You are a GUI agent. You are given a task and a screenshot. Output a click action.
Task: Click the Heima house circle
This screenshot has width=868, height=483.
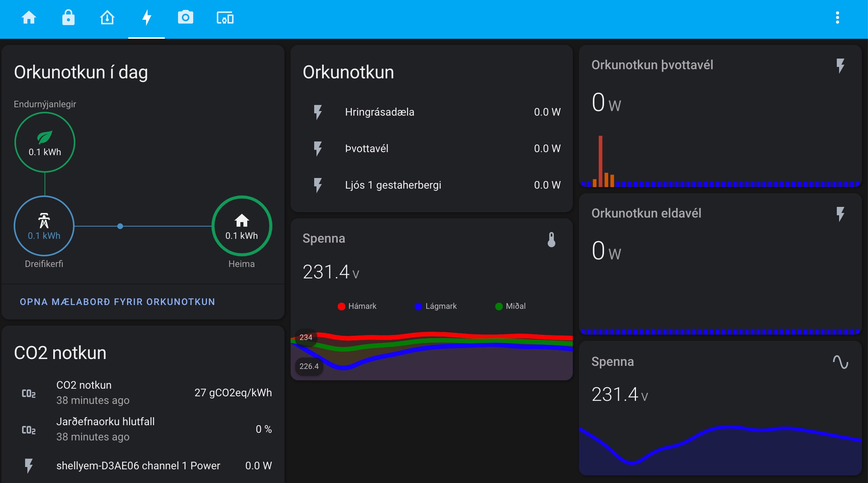pos(242,226)
